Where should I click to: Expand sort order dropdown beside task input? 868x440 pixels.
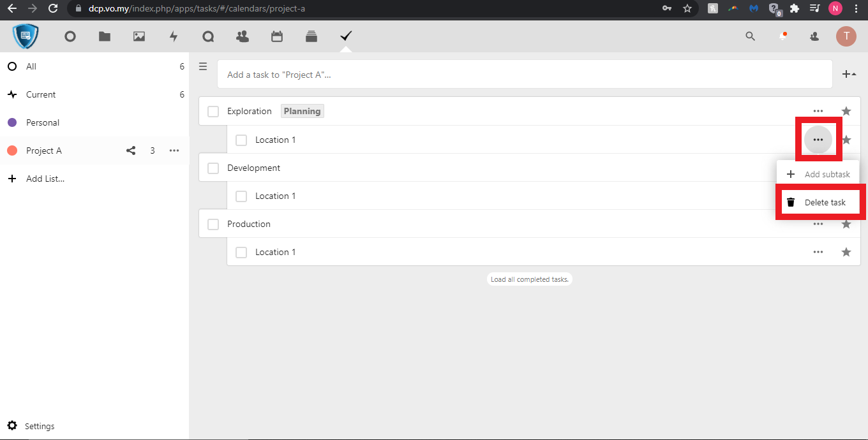tap(849, 75)
